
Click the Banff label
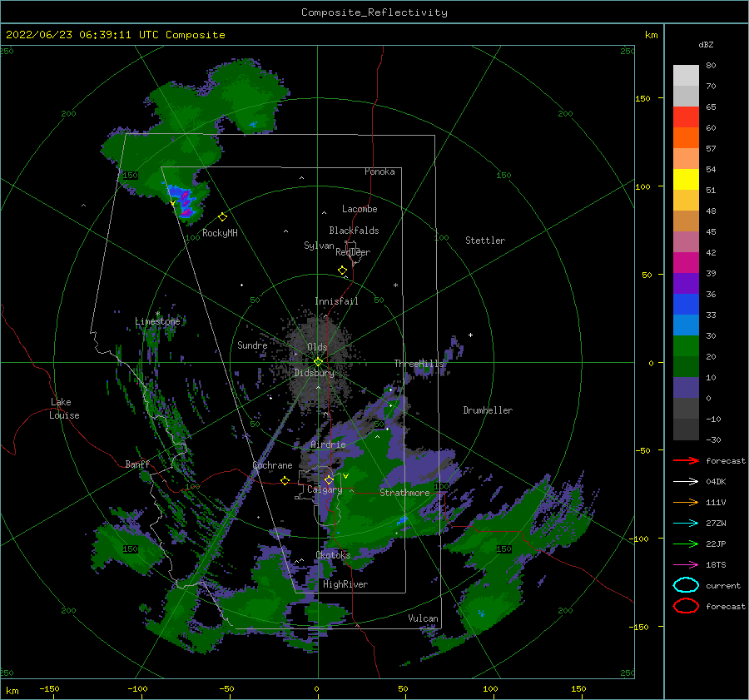(137, 464)
